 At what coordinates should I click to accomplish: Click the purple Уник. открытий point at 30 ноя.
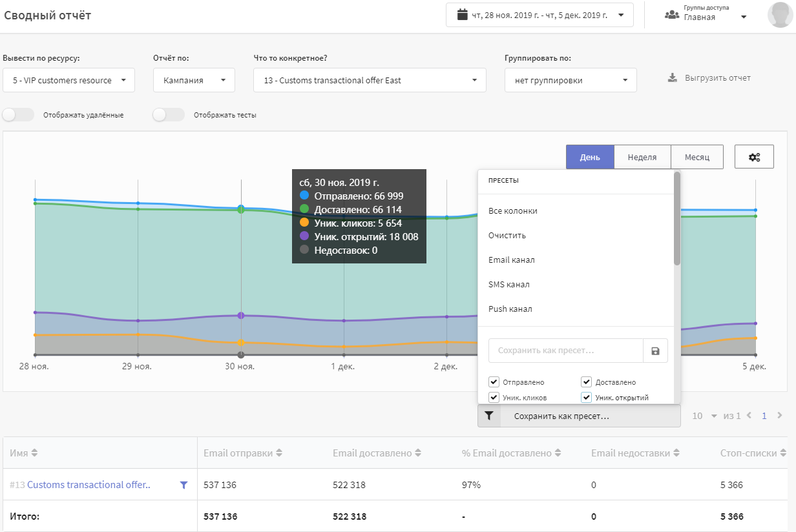[241, 316]
